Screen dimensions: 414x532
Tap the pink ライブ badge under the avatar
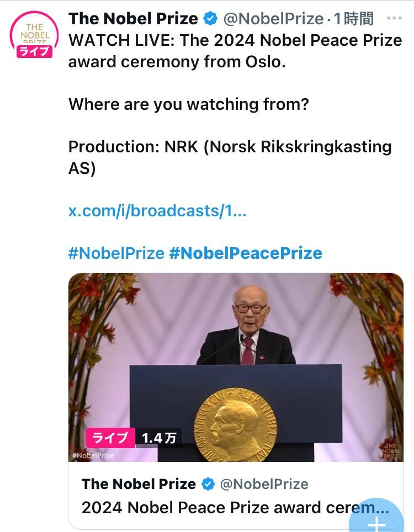34,52
